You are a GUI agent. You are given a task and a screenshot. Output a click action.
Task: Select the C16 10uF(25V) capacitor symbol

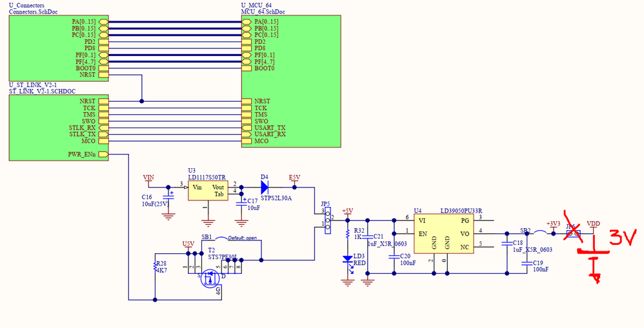click(168, 196)
